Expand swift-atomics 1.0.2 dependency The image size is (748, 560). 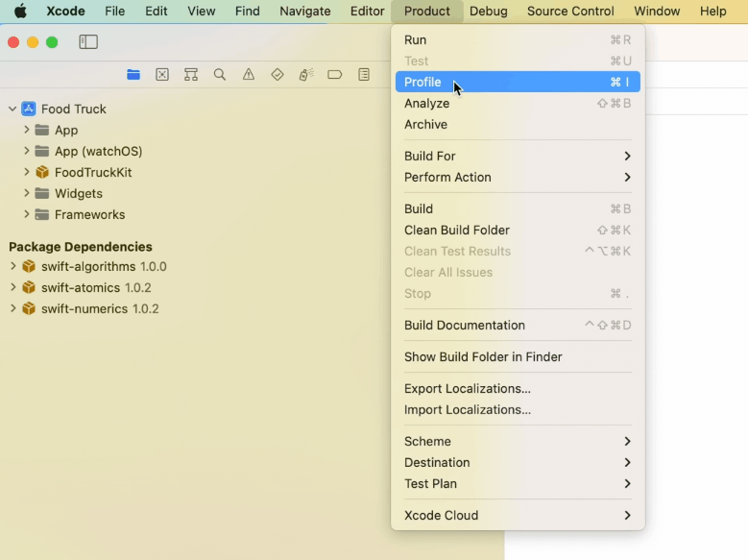13,287
